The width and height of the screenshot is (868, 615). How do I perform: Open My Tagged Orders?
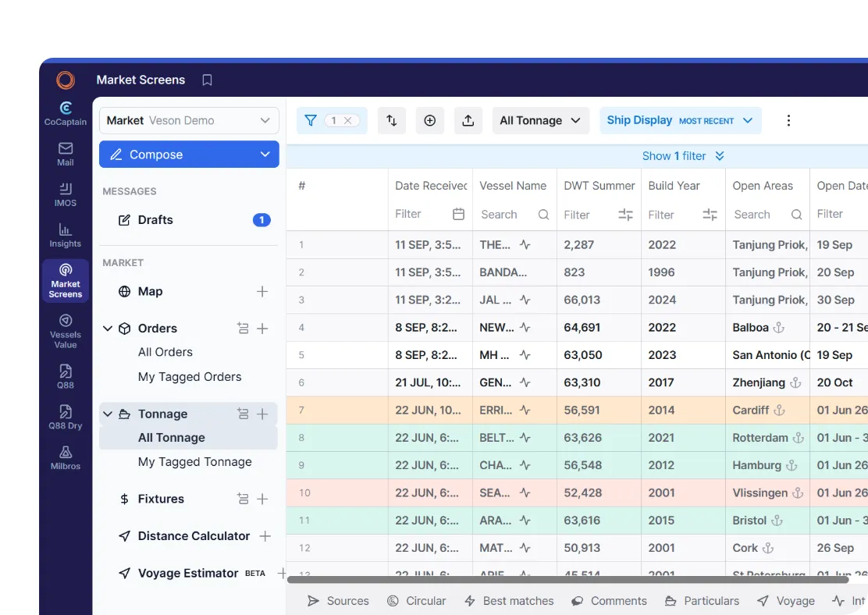pos(190,376)
